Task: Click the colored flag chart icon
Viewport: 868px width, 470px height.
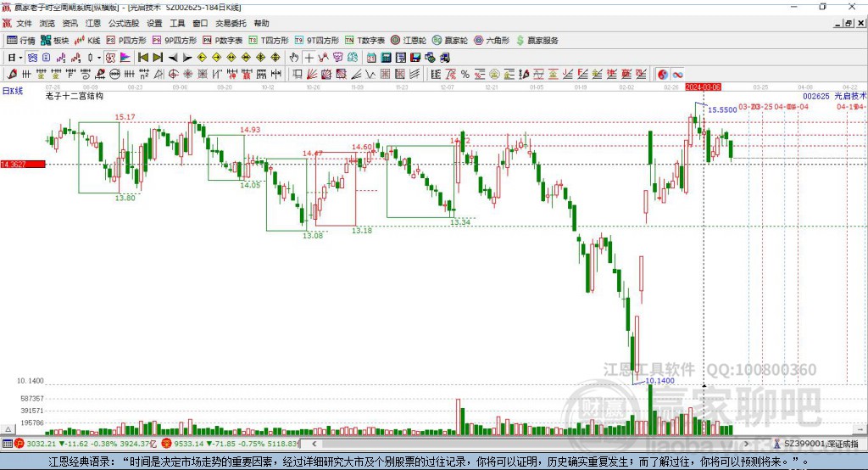Action: coord(125,58)
